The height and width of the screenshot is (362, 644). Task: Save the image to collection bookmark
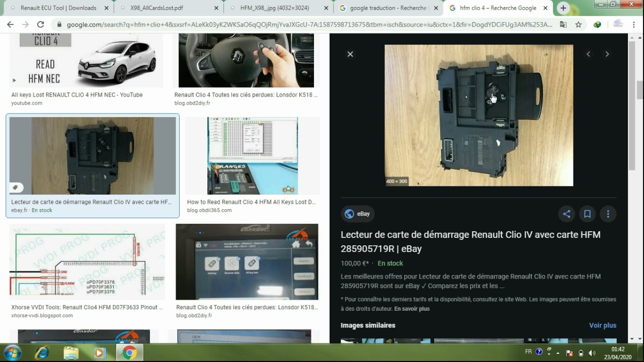click(x=587, y=214)
